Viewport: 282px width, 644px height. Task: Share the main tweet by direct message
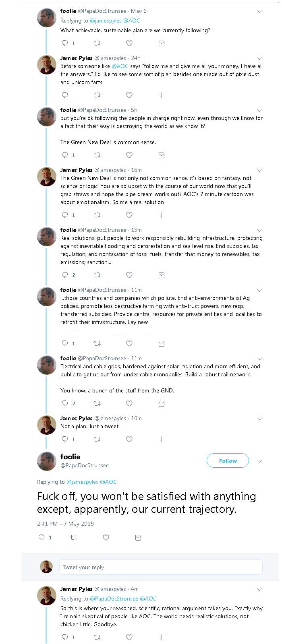138,537
